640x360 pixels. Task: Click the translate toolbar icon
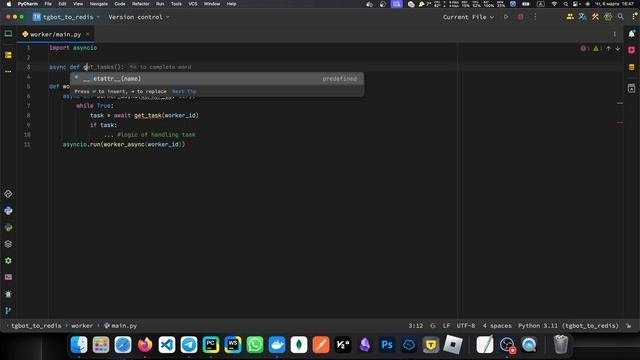[x=582, y=17]
